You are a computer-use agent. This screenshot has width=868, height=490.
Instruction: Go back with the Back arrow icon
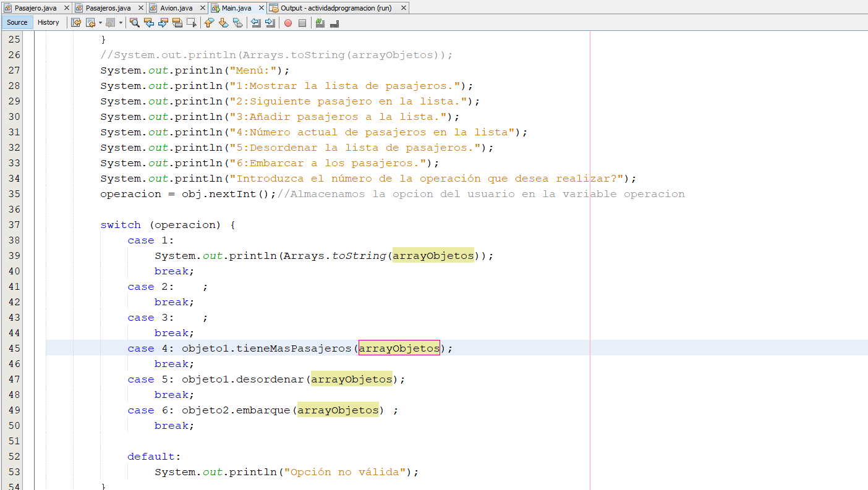tap(90, 23)
